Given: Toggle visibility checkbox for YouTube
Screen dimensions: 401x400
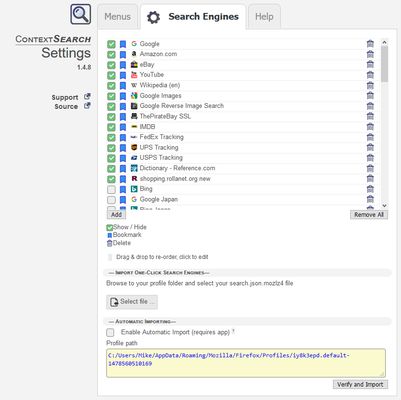Looking at the screenshot, I should tap(111, 75).
